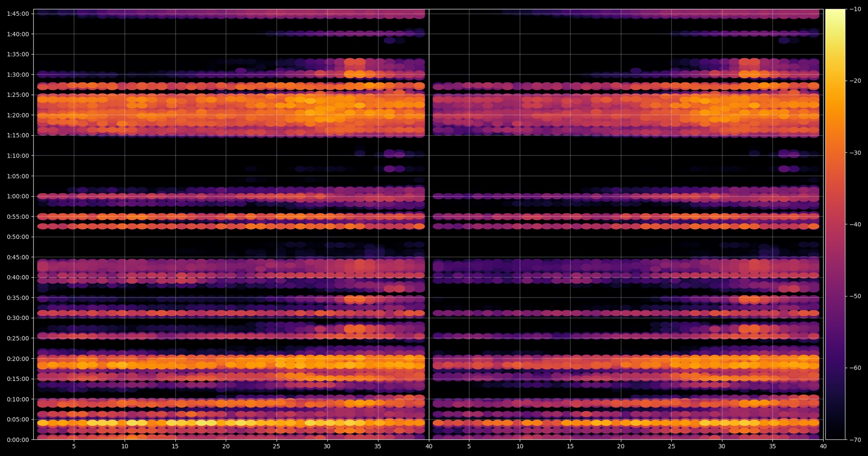This screenshot has height=456, width=868.
Task: Click the 1:20:00 time axis label
Action: [x=18, y=115]
